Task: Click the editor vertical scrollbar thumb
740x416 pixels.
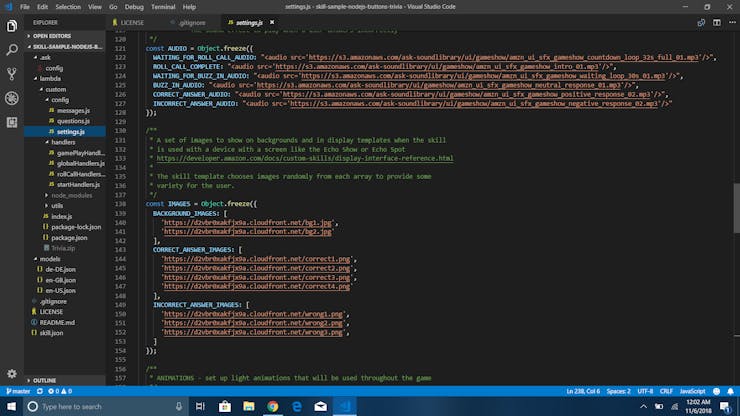Action: (x=736, y=208)
